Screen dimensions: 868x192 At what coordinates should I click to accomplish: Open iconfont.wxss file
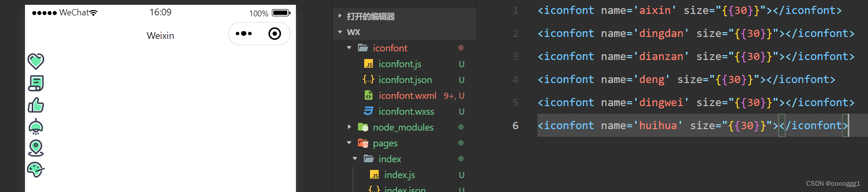pos(406,111)
